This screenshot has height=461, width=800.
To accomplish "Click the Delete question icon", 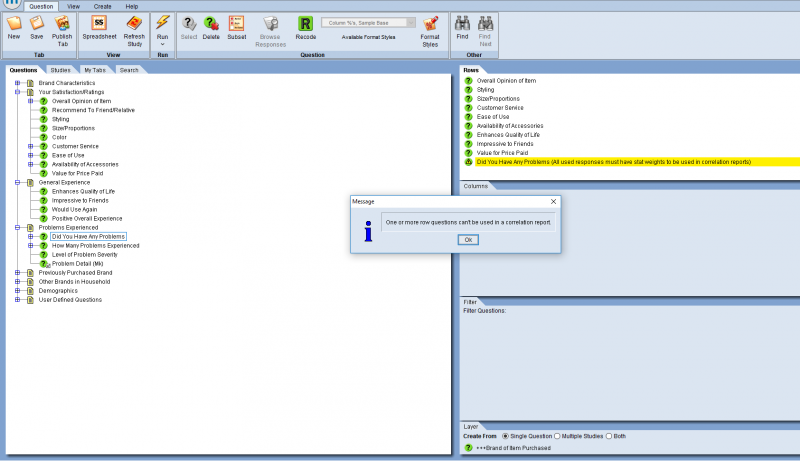I will [211, 23].
